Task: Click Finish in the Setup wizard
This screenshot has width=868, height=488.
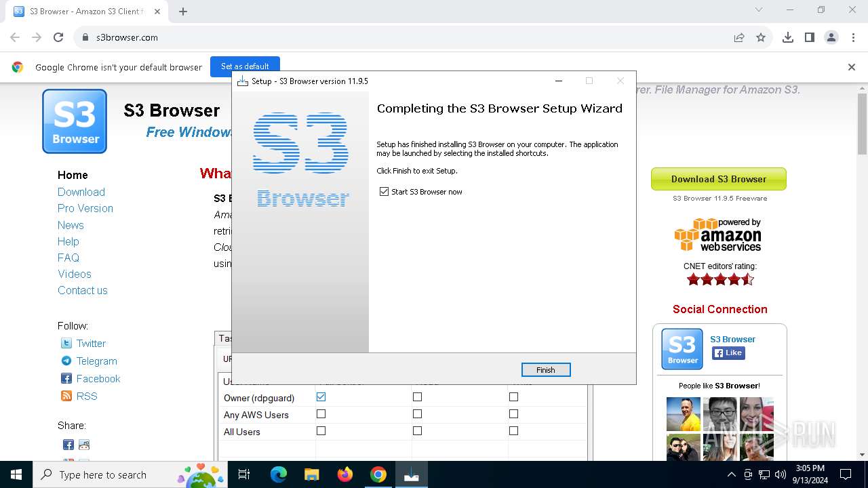Action: pos(546,370)
